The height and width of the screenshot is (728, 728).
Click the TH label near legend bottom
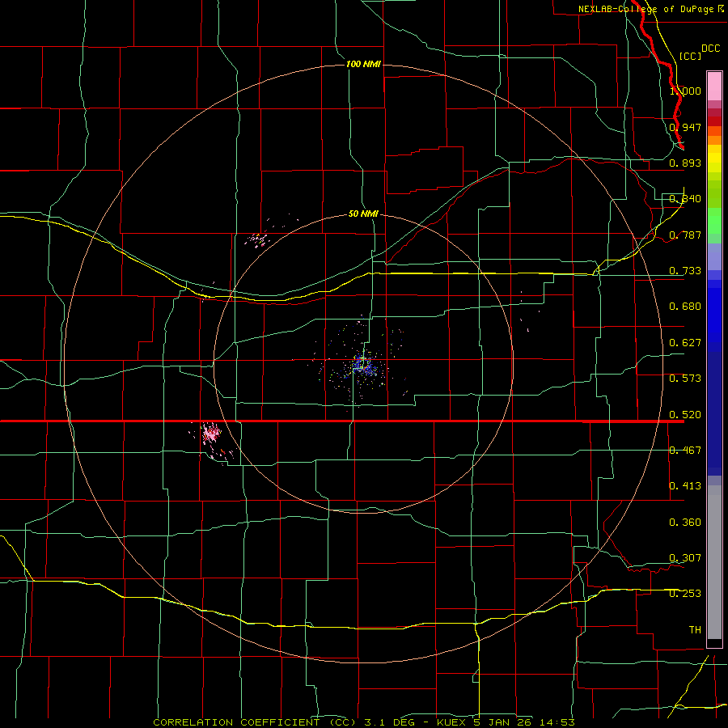tap(695, 630)
